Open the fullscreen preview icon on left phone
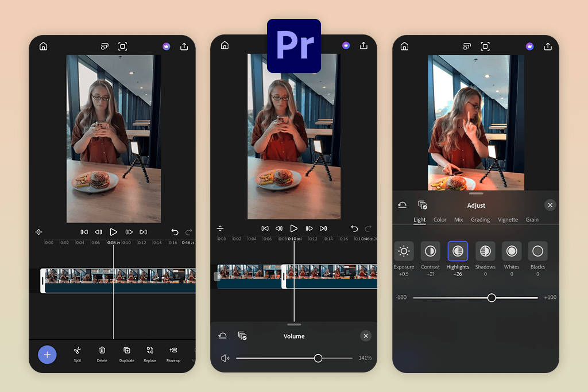 [x=123, y=46]
